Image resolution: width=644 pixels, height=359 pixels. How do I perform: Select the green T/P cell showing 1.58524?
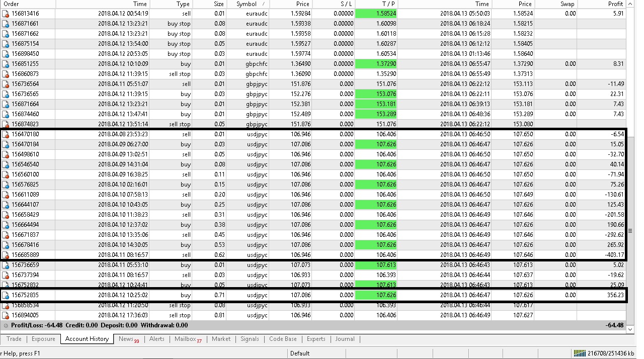pyautogui.click(x=376, y=14)
